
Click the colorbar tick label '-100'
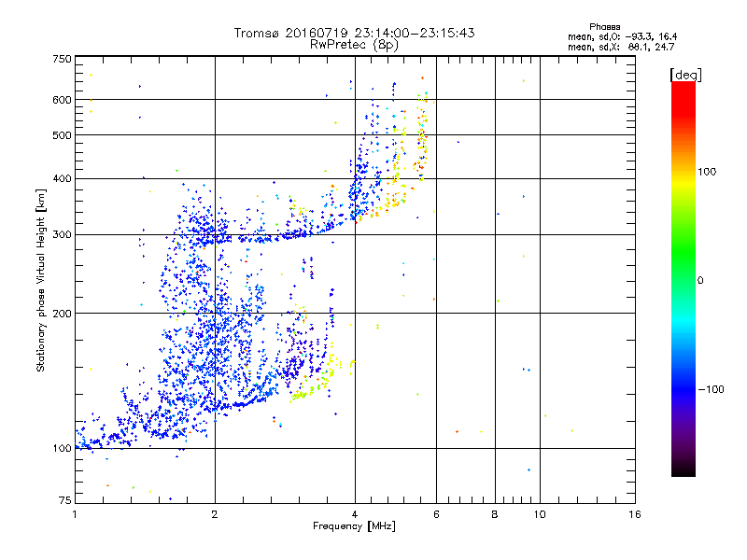coord(711,389)
